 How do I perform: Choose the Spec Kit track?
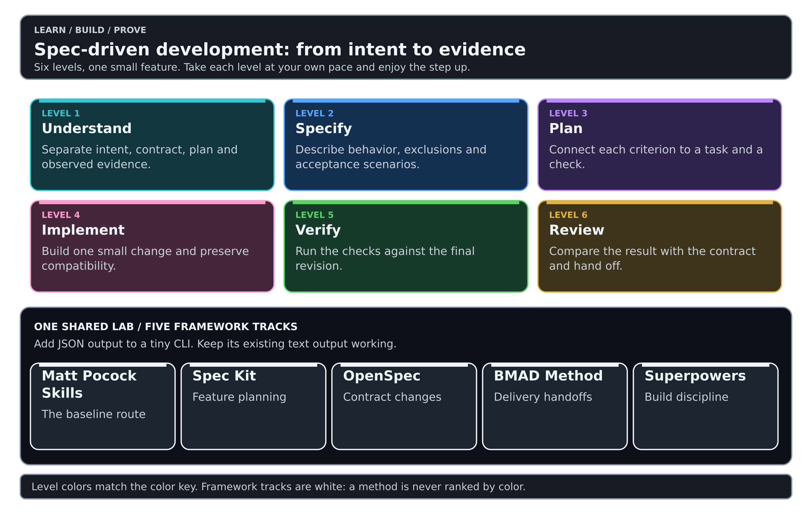point(253,406)
